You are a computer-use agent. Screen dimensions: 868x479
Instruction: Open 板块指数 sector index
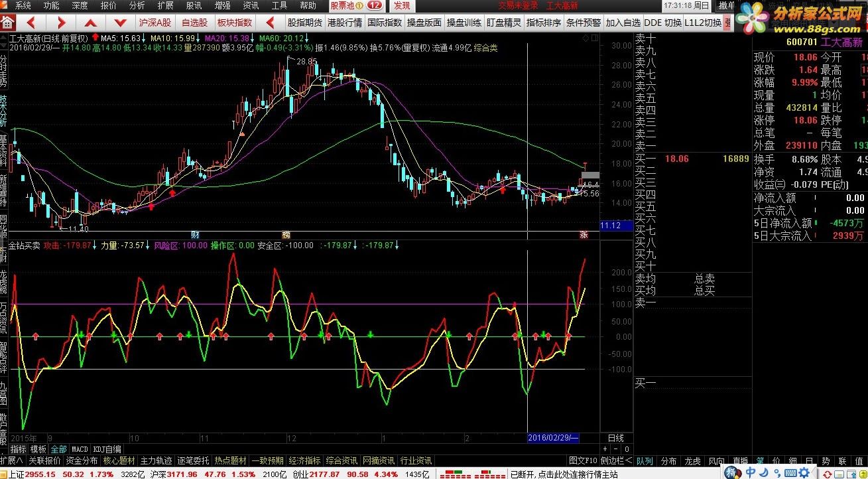[x=235, y=23]
